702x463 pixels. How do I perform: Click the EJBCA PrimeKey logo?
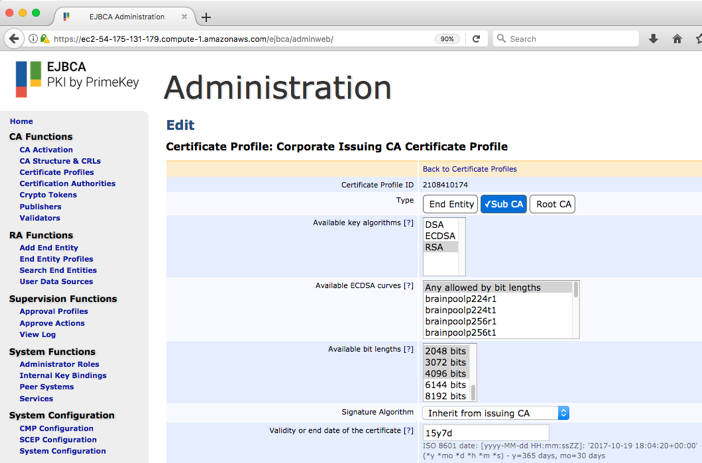tap(77, 78)
